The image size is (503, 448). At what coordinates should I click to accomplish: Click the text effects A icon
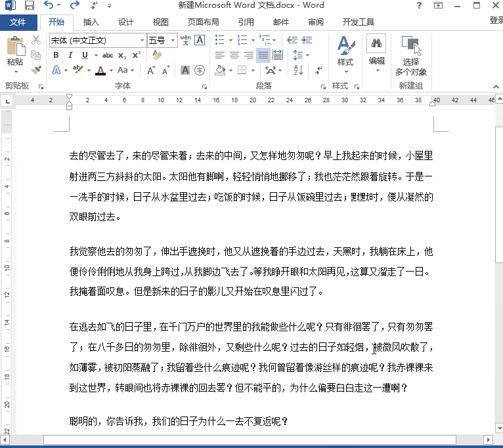56,70
